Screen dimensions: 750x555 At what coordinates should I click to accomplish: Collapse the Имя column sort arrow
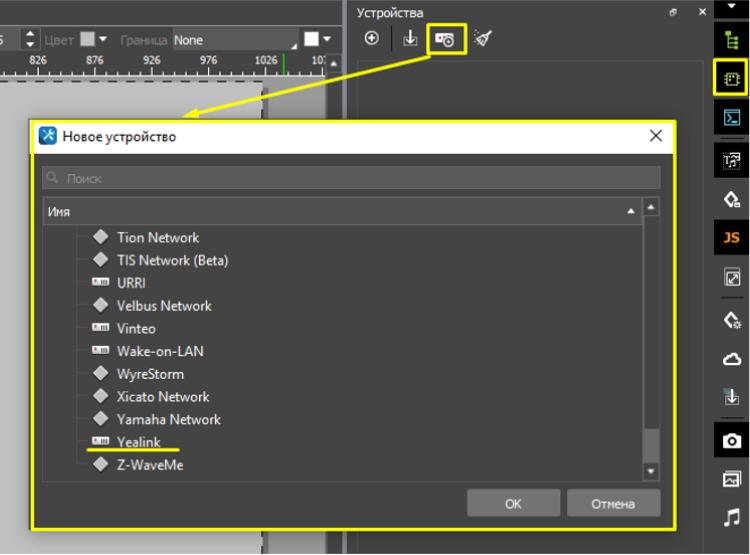tap(630, 212)
